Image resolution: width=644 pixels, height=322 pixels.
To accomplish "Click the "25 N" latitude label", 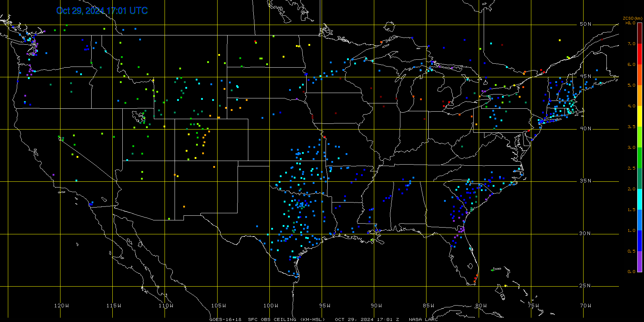I will (x=585, y=286).
